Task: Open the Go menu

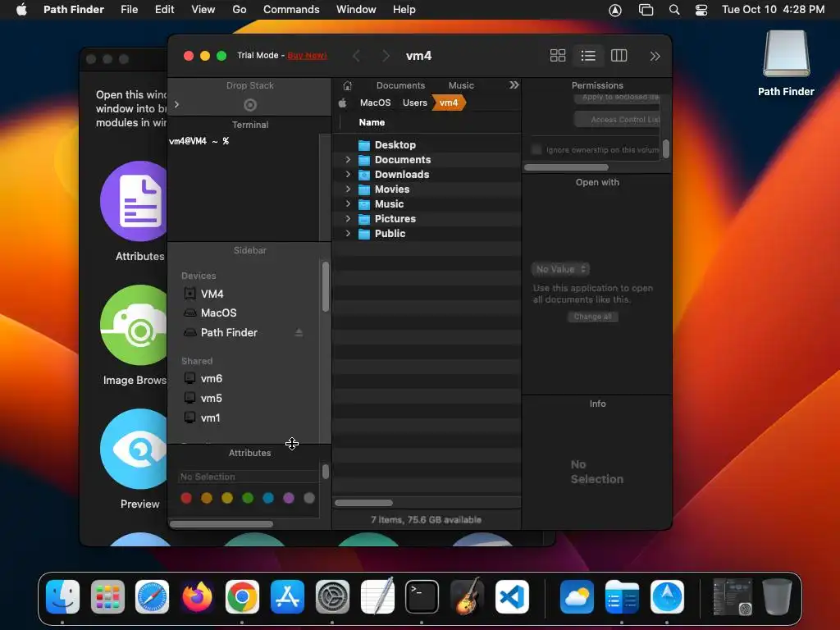Action: point(240,10)
